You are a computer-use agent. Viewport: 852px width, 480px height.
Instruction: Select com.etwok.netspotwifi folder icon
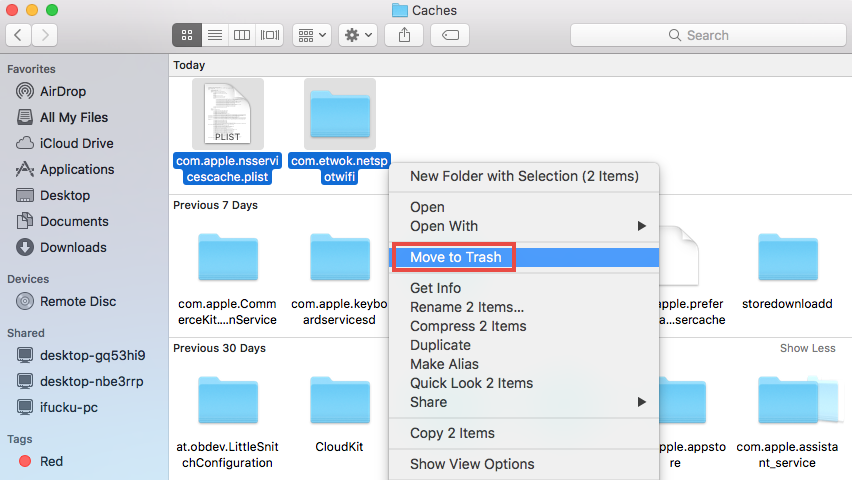point(340,114)
